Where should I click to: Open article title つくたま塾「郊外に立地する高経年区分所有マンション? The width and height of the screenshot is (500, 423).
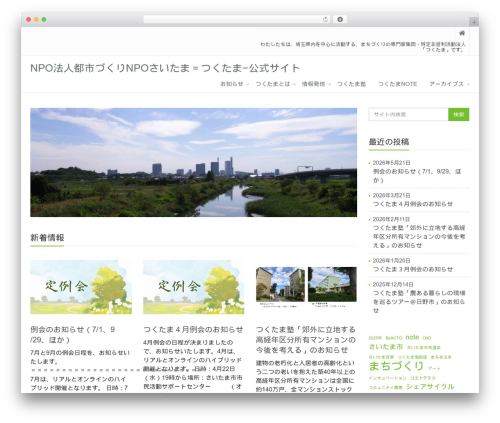pyautogui.click(x=306, y=340)
